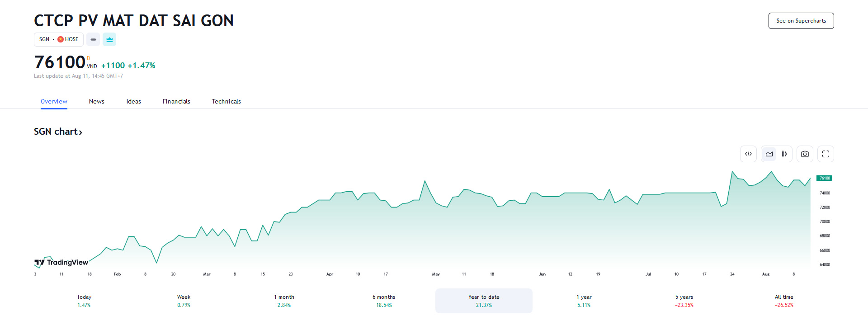Screen dimensions: 868x330
Task: Open the SGN chart heading arrow
Action: coord(80,132)
